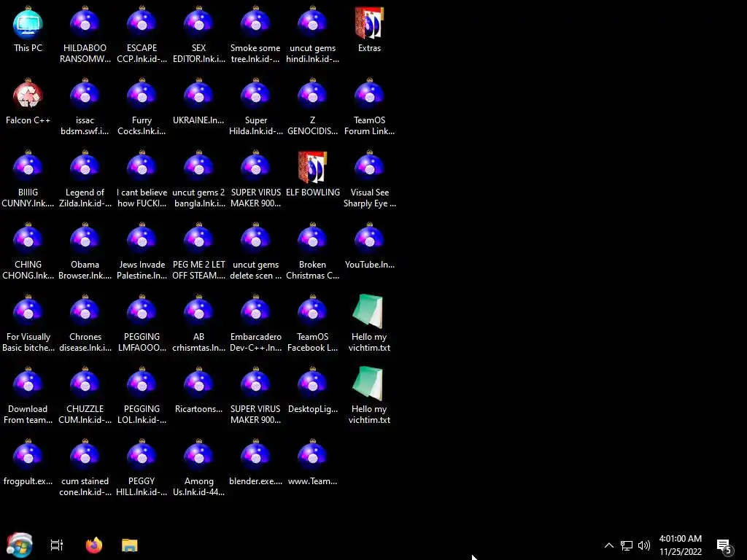Open the network status tray icon
The height and width of the screenshot is (560, 747).
(x=627, y=545)
